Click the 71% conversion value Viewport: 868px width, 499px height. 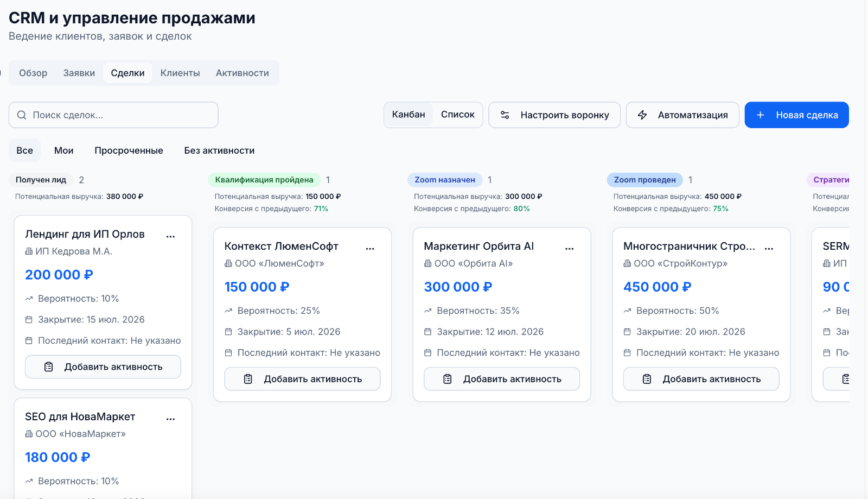pyautogui.click(x=321, y=209)
